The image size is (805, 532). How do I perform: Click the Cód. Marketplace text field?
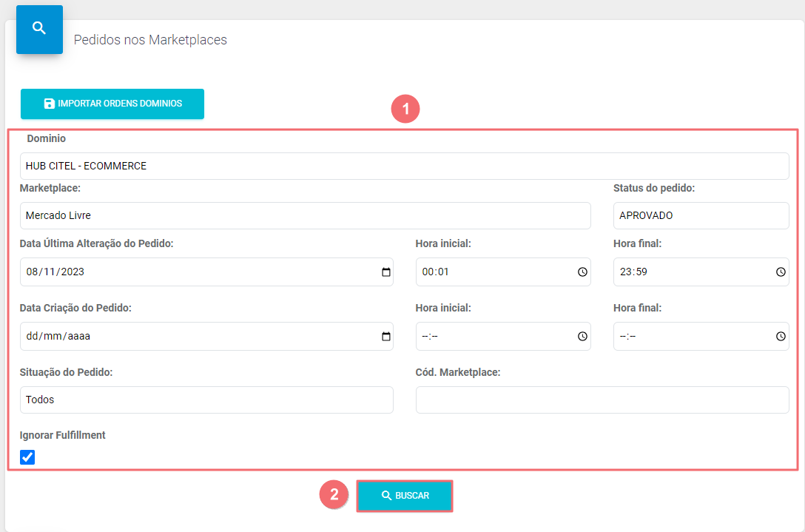point(602,400)
